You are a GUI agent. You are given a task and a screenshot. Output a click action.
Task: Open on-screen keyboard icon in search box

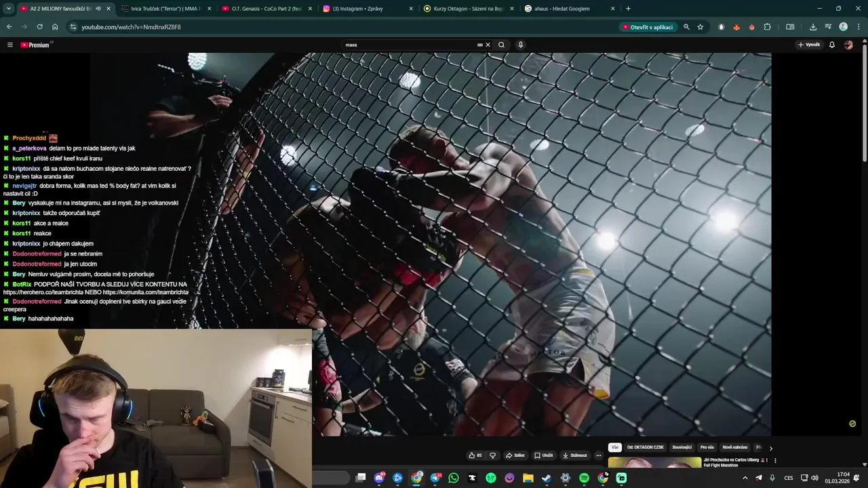tap(480, 45)
